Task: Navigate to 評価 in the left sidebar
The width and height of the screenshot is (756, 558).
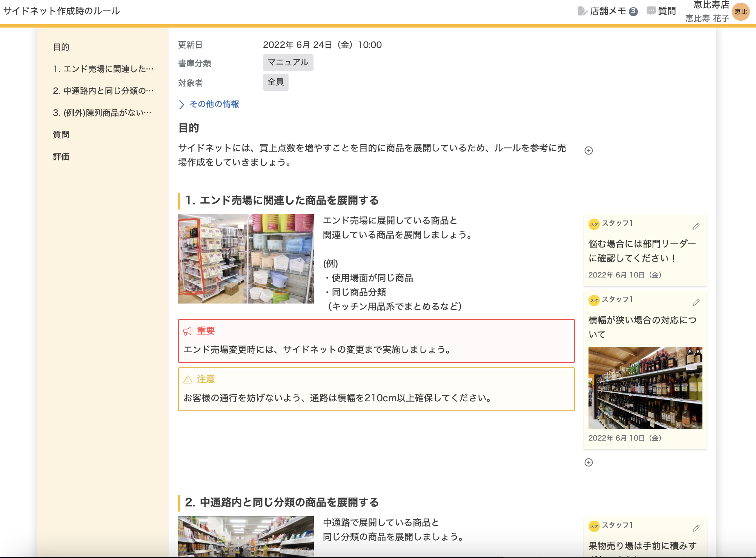Action: (x=61, y=157)
